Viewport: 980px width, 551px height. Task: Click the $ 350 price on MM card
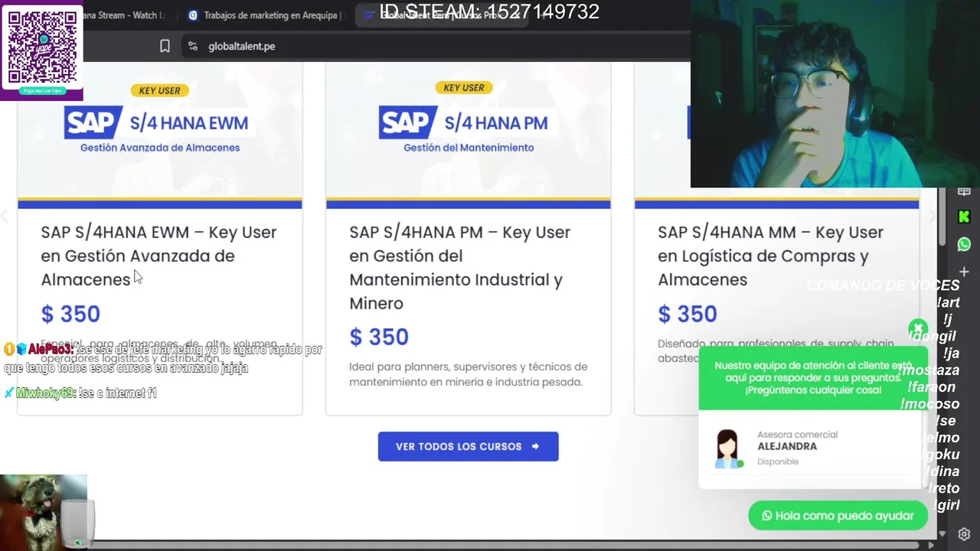(688, 314)
